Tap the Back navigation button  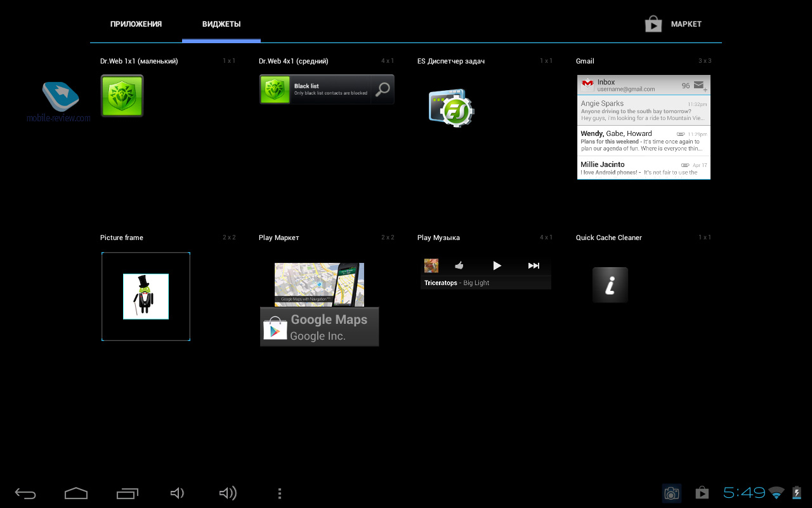tap(26, 493)
